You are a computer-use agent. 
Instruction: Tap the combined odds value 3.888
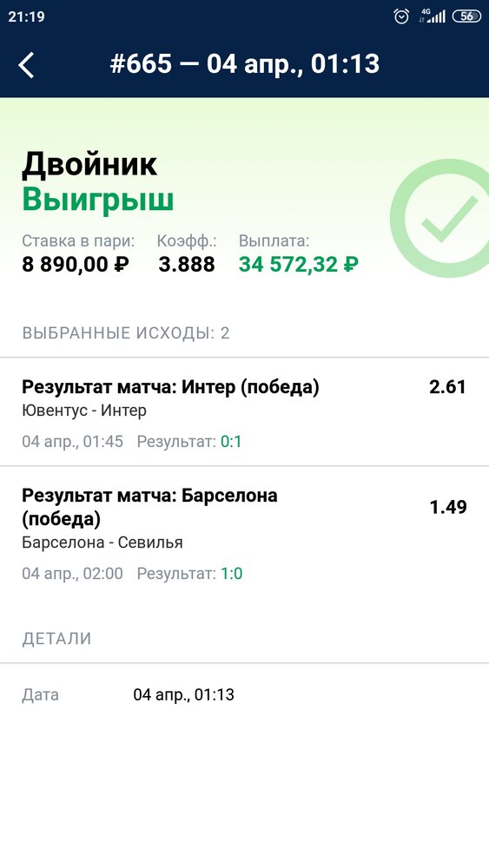(186, 264)
